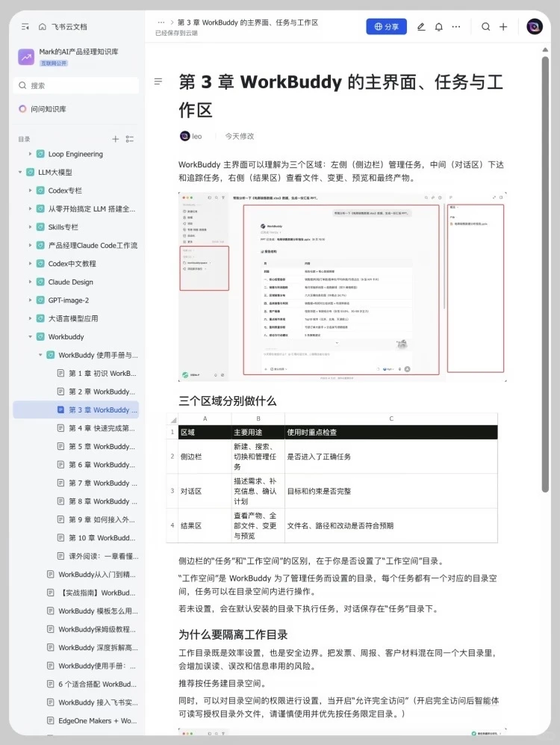This screenshot has width=560, height=745.
Task: Add a new page with plus icon in 目录
Action: [x=115, y=139]
